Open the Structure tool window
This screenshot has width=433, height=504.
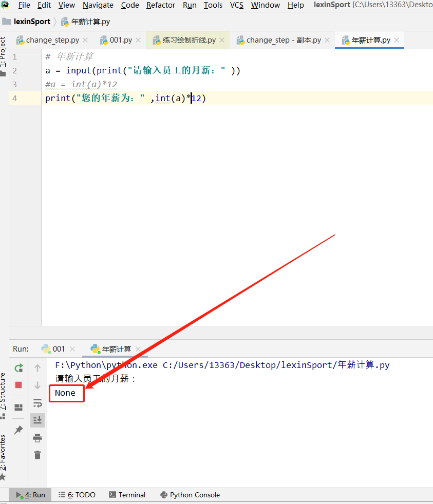[3, 395]
